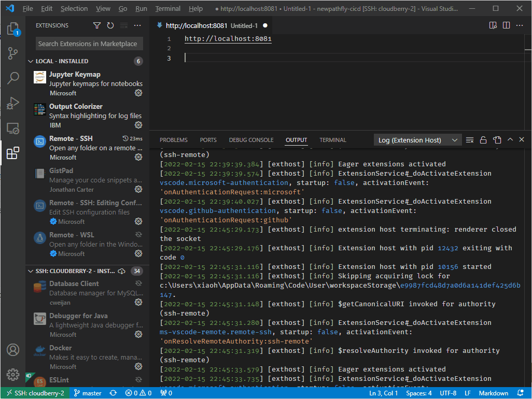This screenshot has height=399, width=532.
Task: Open GistPad manage gear
Action: point(138,189)
